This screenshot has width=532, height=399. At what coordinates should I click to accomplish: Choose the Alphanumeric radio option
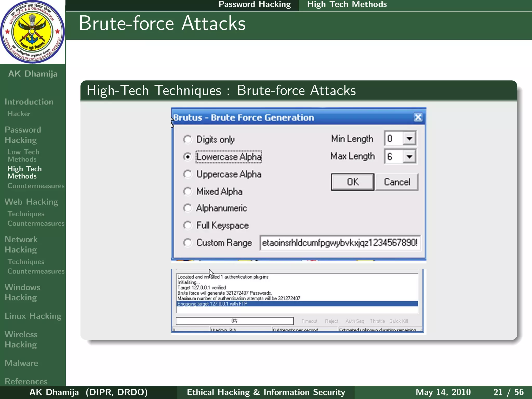tap(187, 208)
